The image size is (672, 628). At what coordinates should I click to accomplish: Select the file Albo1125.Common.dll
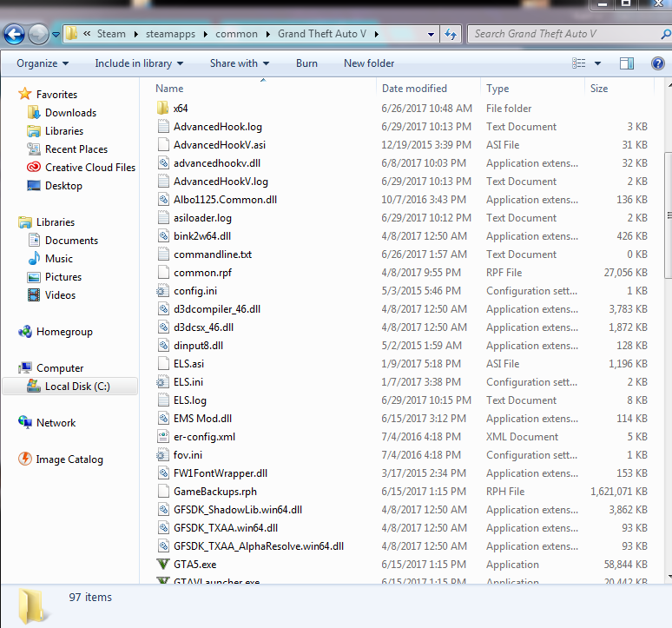(x=225, y=199)
